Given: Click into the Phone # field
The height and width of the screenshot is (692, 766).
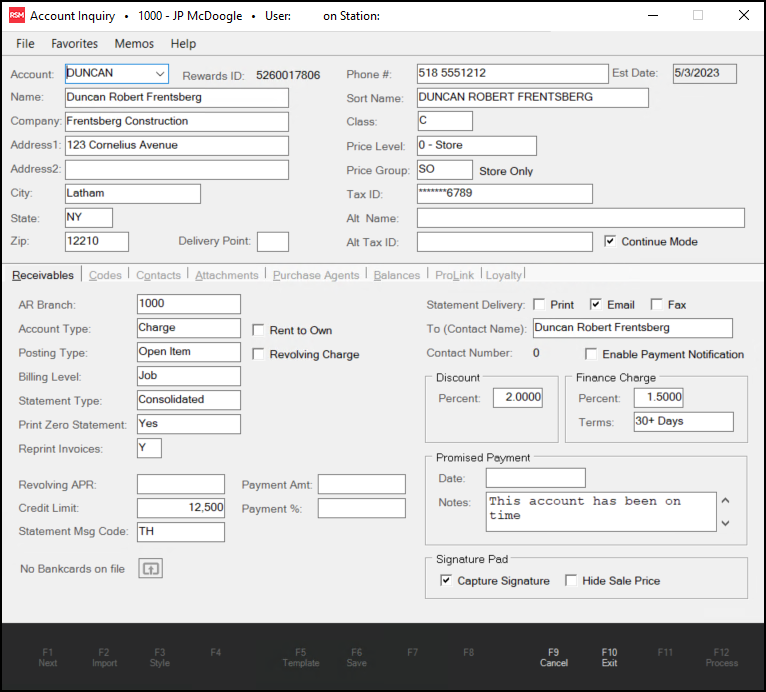Looking at the screenshot, I should click(512, 74).
